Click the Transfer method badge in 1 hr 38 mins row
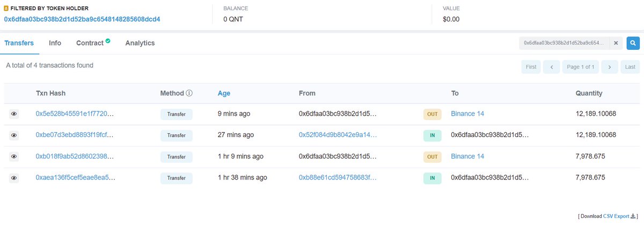 177,178
